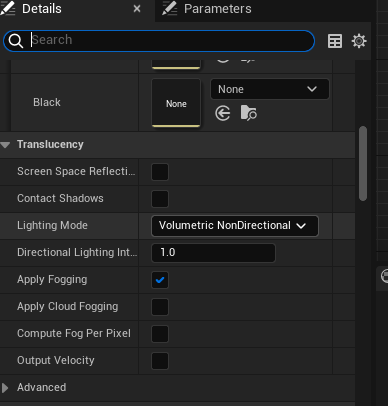388x406 pixels.
Task: Open the Black texture None dropdown
Action: [270, 89]
